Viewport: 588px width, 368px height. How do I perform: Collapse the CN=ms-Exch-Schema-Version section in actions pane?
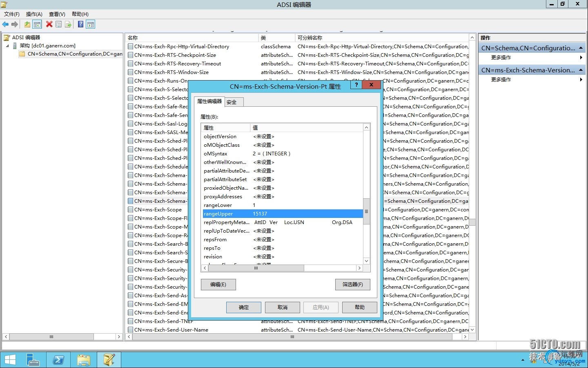coord(581,70)
